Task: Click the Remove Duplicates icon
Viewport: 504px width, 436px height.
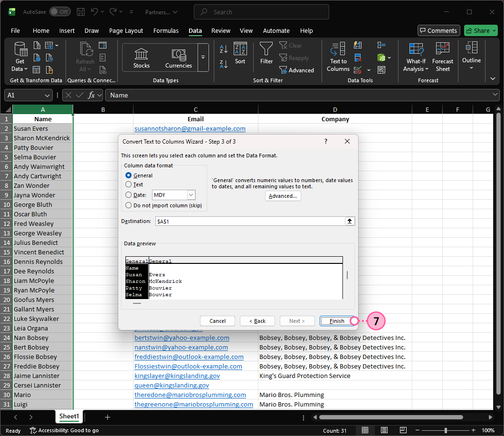Action: 358,58
